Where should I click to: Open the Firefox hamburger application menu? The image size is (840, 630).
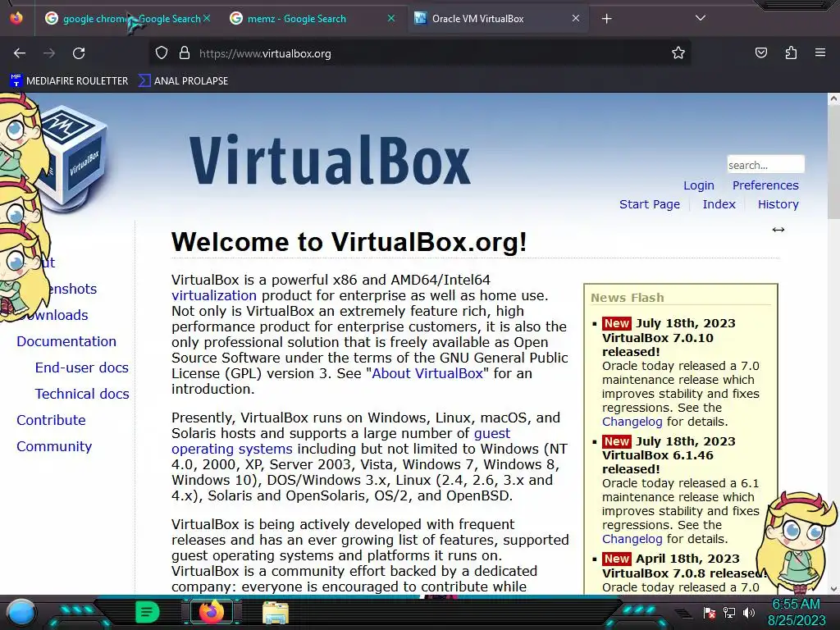pos(820,52)
